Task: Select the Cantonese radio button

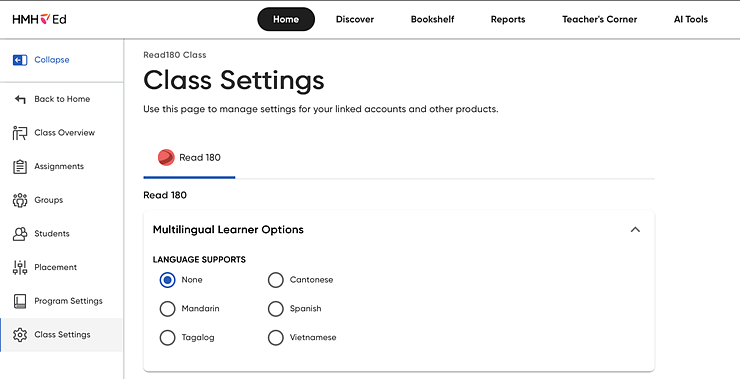Action: (x=276, y=280)
